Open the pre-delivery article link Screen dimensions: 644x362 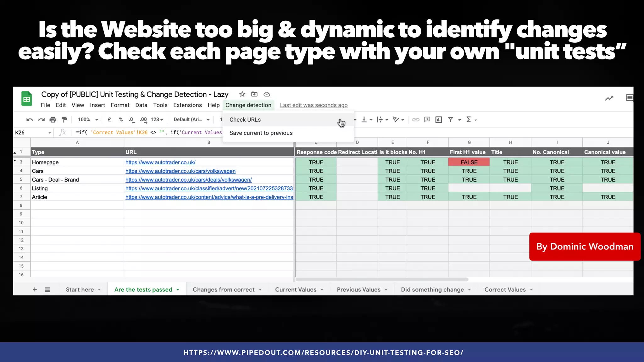pos(209,197)
